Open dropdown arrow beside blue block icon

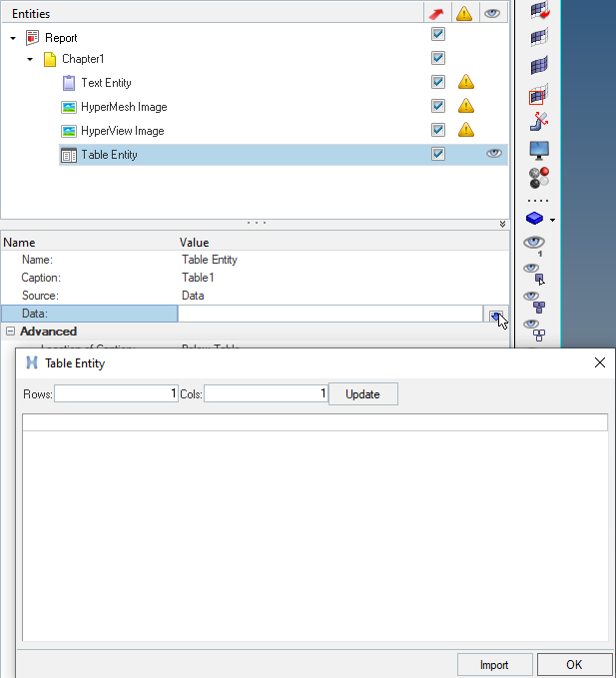tap(552, 220)
